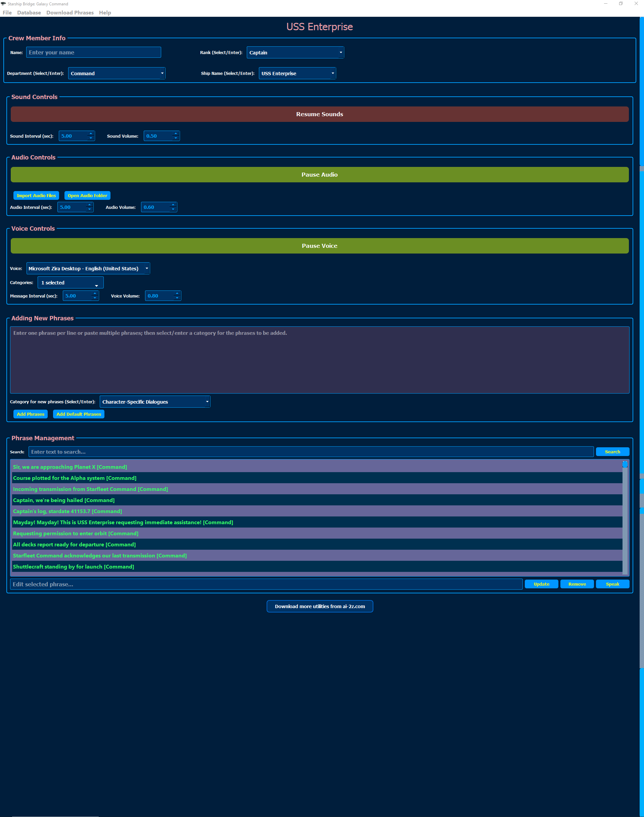This screenshot has width=644, height=817.
Task: Open the Download Phrases menu
Action: [x=70, y=12]
